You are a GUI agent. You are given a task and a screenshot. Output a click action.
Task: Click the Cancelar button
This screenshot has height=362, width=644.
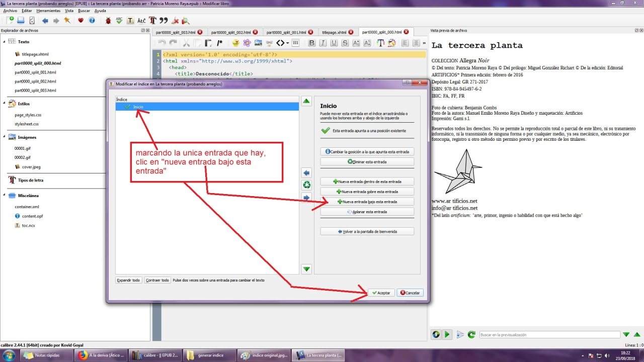tap(410, 293)
